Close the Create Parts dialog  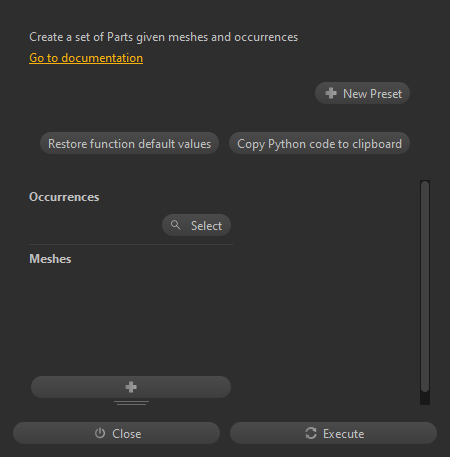[x=116, y=433]
